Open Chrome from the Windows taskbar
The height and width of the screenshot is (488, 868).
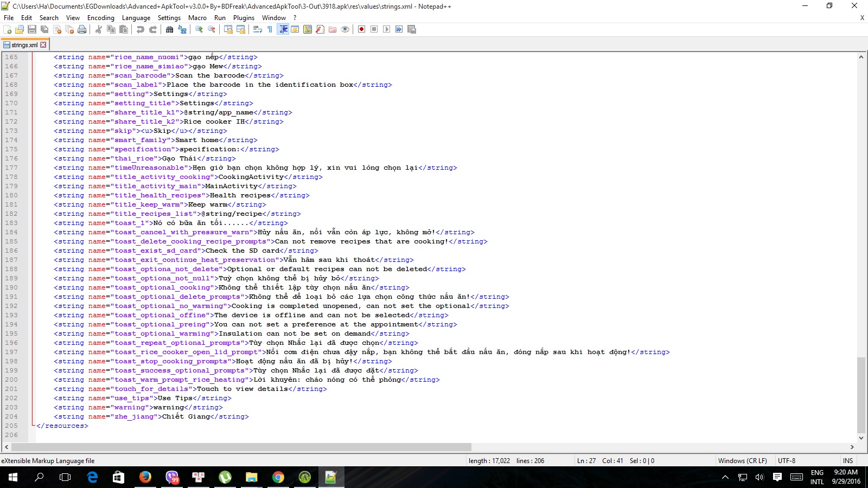click(x=278, y=477)
